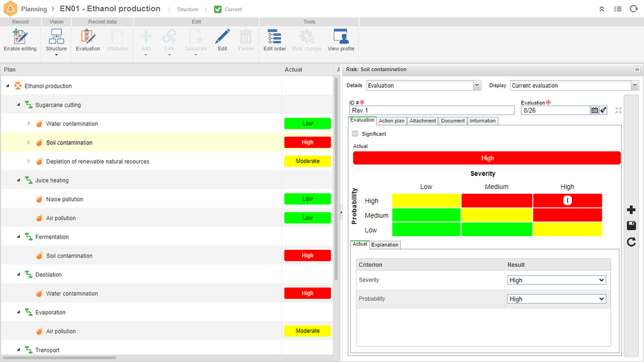
Task: Select the Medium severity, Medium probability matrix cell
Action: click(496, 215)
